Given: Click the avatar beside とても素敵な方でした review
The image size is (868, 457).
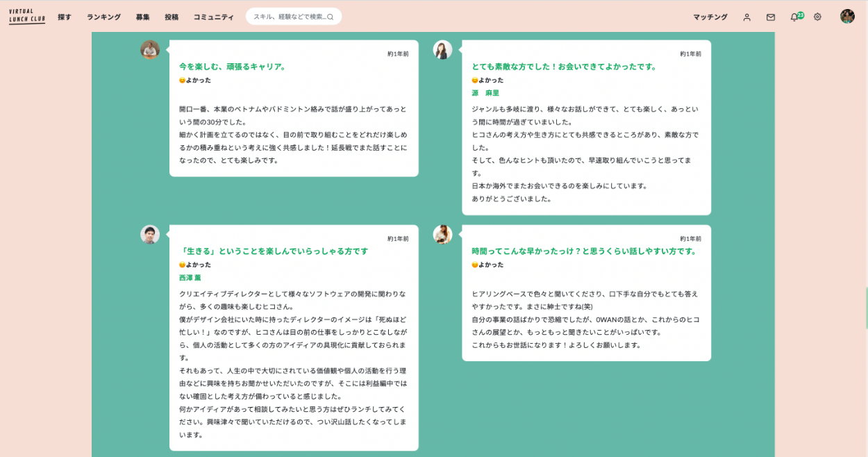Looking at the screenshot, I should pos(442,49).
